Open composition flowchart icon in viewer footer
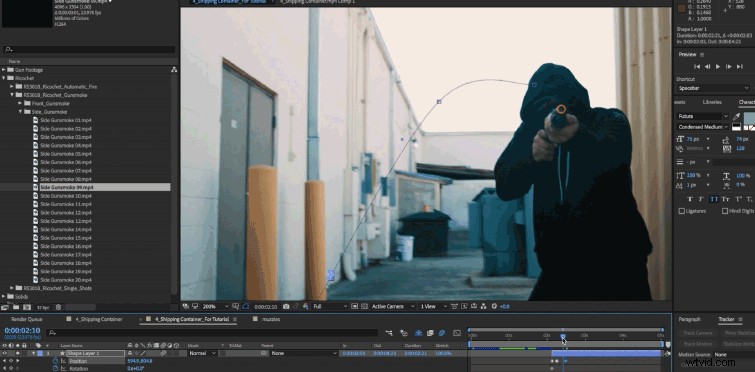 [482, 306]
